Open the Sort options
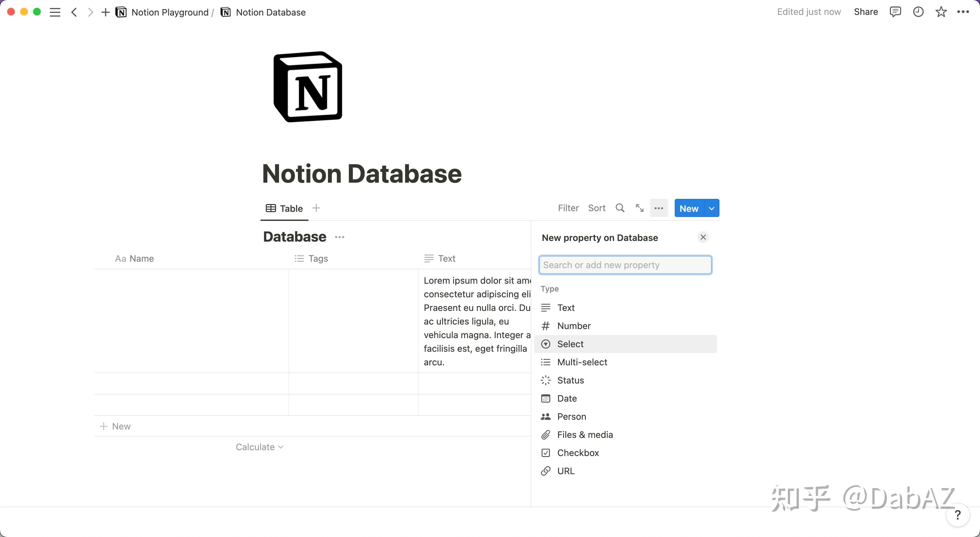 596,208
